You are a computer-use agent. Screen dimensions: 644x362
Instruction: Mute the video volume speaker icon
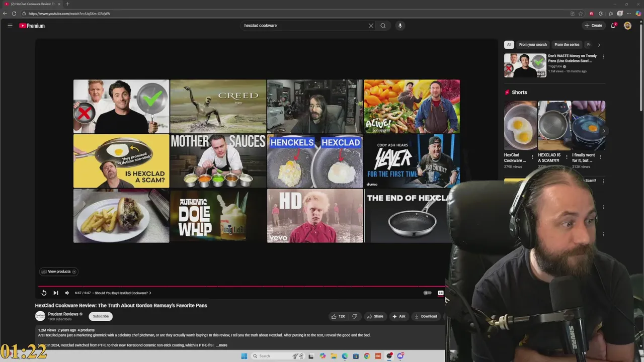click(67, 293)
